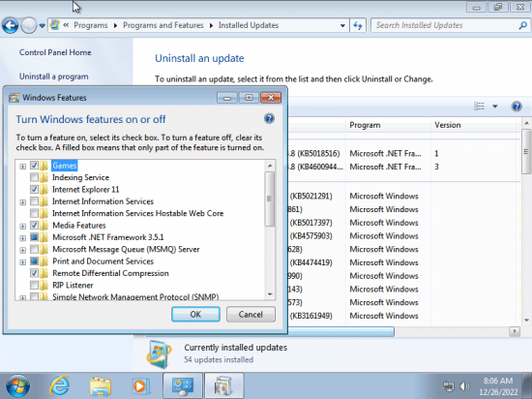Open Uninstall a program link
Image resolution: width=532 pixels, height=399 pixels.
click(54, 77)
